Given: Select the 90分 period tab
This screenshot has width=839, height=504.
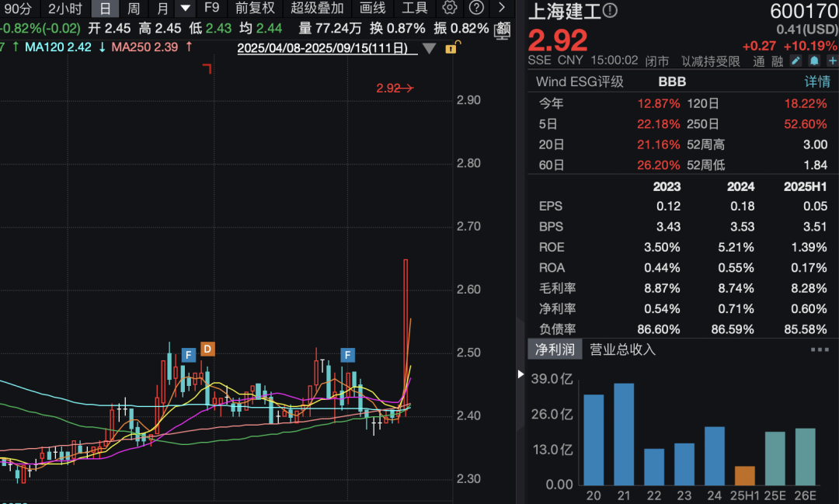Looking at the screenshot, I should pyautogui.click(x=17, y=9).
